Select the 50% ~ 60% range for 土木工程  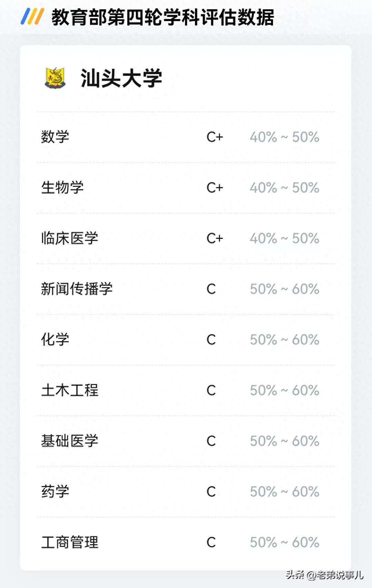(284, 391)
